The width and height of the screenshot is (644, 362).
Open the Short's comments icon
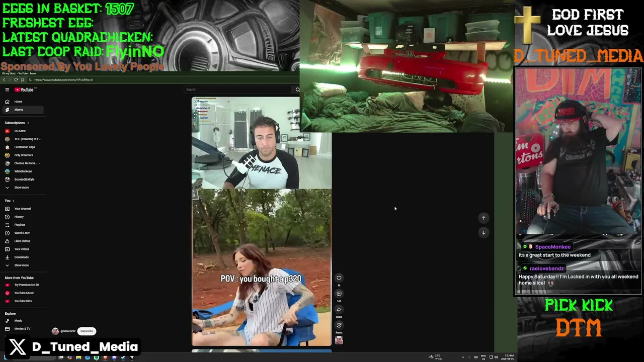pyautogui.click(x=339, y=294)
